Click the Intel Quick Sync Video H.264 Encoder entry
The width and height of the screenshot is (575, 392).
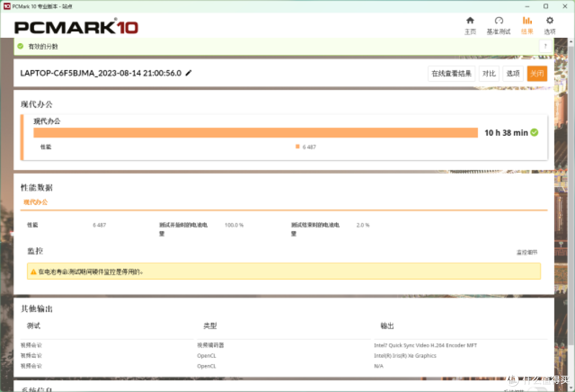[x=425, y=346]
